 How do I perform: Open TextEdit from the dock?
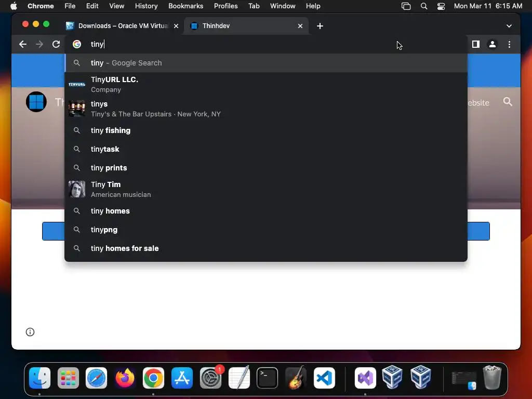239,378
